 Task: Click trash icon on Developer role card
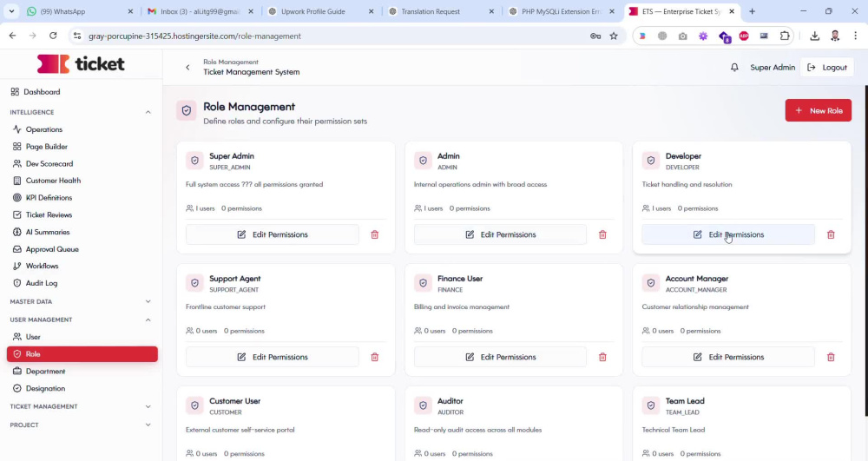pos(831,234)
